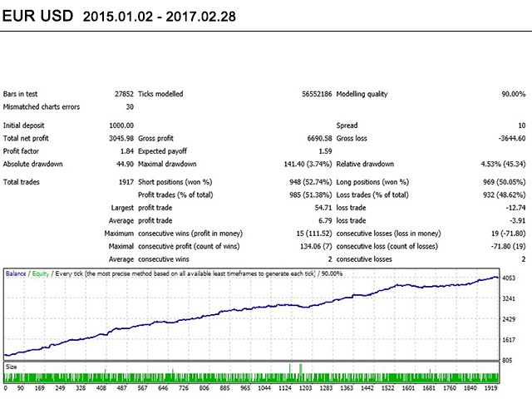This screenshot has width=532, height=399.
Task: Click Mismatched charts errors value 30
Action: click(130, 107)
